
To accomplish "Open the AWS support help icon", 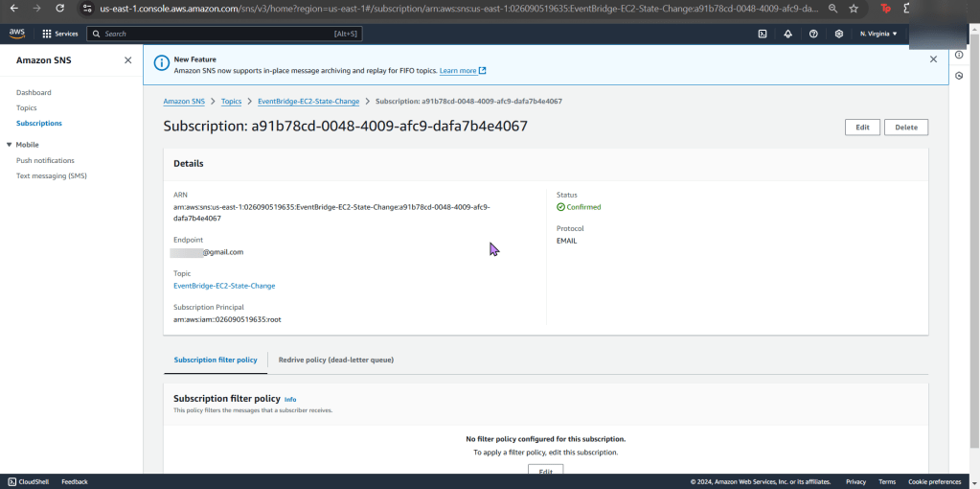I will pos(813,34).
